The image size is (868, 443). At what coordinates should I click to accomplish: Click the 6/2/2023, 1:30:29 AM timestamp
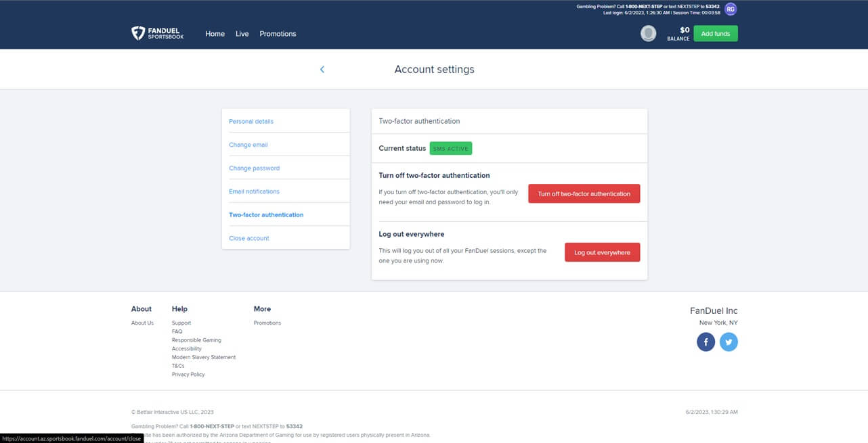712,412
